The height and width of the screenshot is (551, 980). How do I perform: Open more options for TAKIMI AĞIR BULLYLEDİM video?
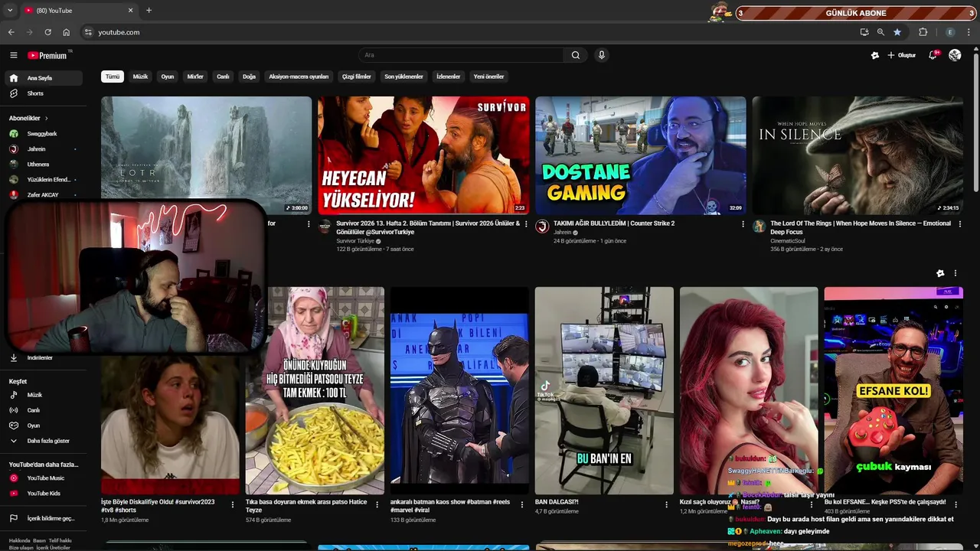[743, 224]
